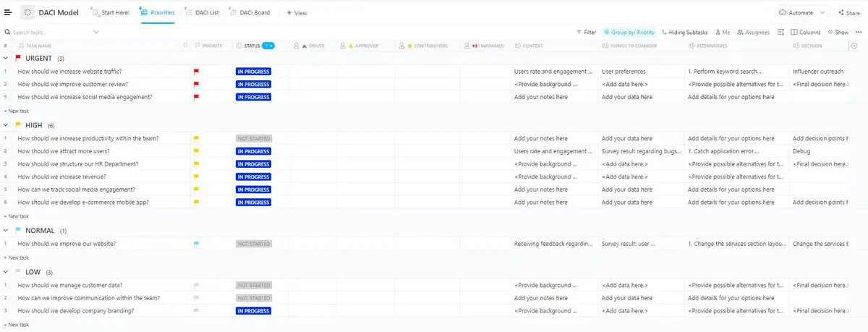The image size is (868, 332).
Task: Click the search magnifier icon
Action: [7, 33]
